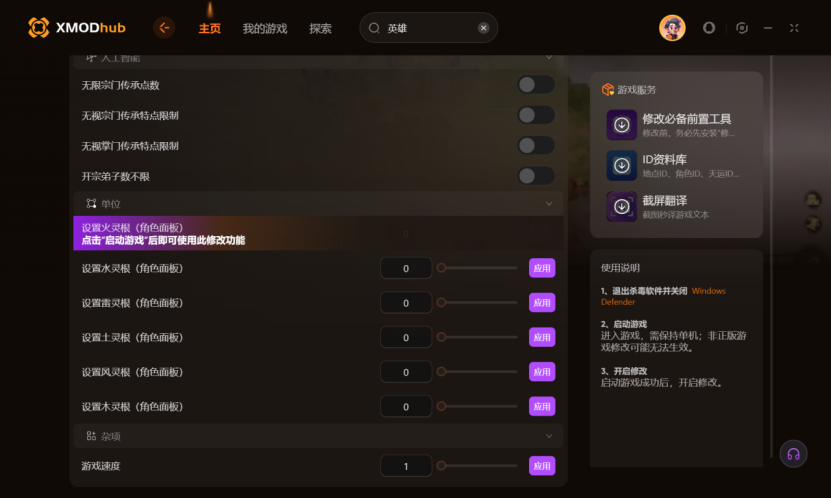Open the hexagon settings icon
Screen dimensions: 831x498
tap(742, 28)
